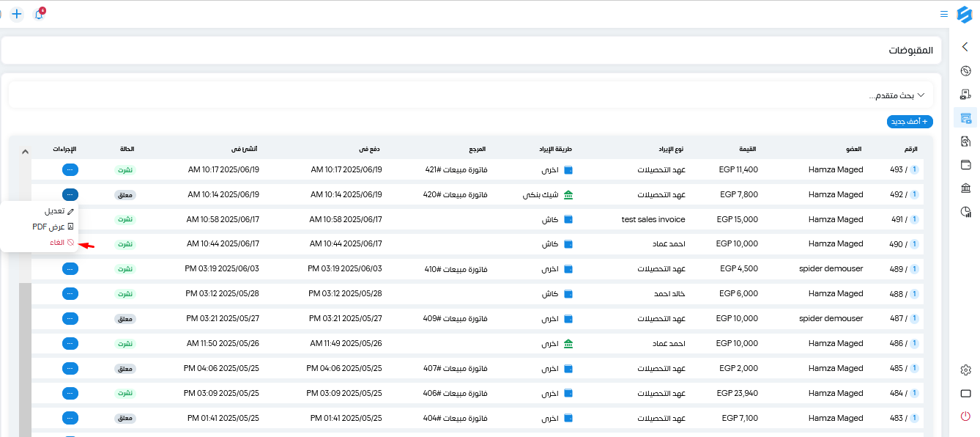980x437 pixels.
Task: Open the wallet icon in the sidebar
Action: [x=965, y=165]
